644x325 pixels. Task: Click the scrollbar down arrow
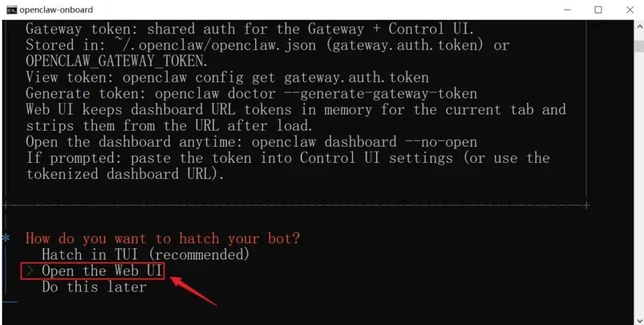pos(639,320)
